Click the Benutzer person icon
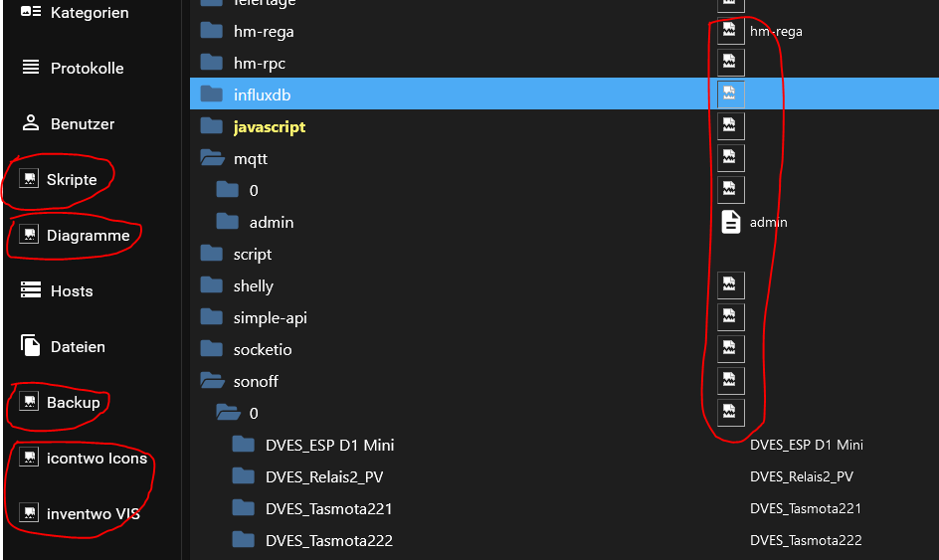 [31, 124]
